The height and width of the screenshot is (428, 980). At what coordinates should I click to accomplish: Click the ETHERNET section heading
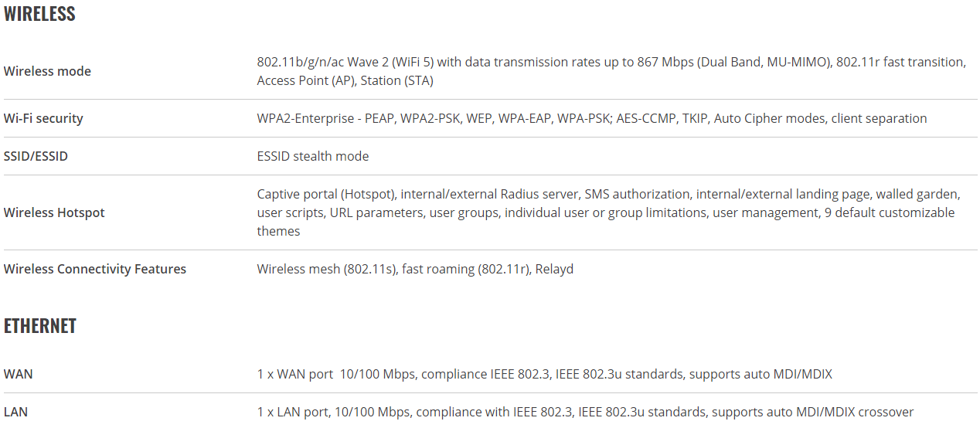[40, 326]
